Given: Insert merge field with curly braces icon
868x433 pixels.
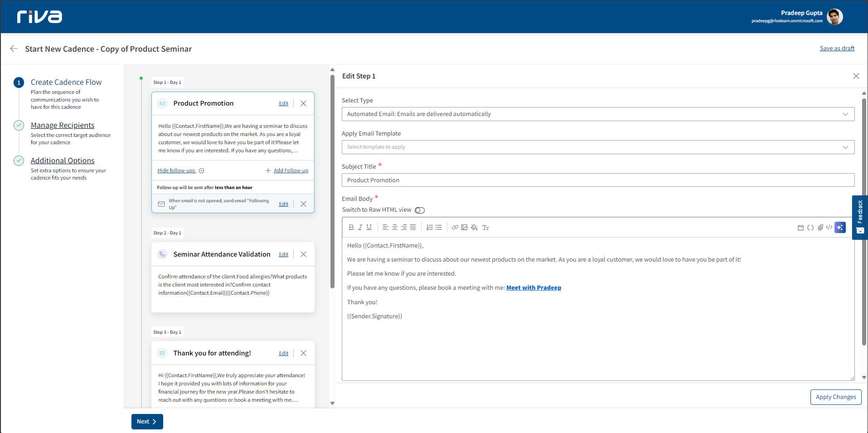Looking at the screenshot, I should click(x=810, y=228).
